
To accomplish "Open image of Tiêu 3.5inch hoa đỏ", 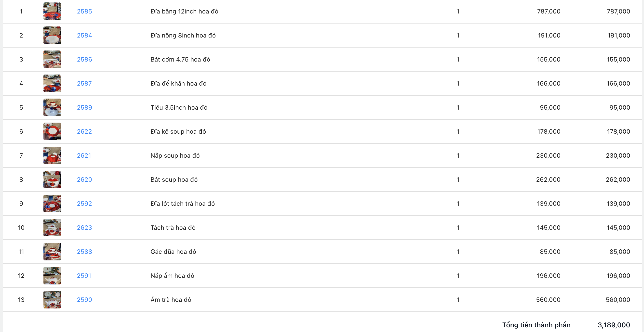I will pyautogui.click(x=52, y=107).
